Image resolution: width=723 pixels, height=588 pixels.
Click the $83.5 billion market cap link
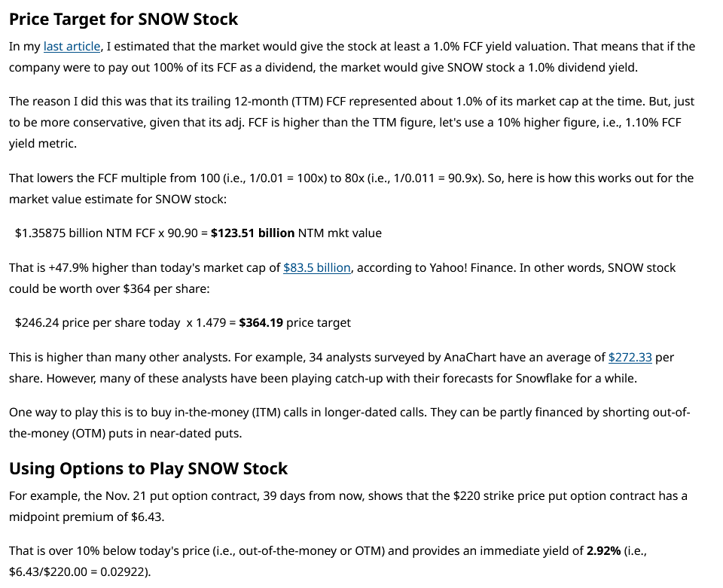tap(316, 268)
